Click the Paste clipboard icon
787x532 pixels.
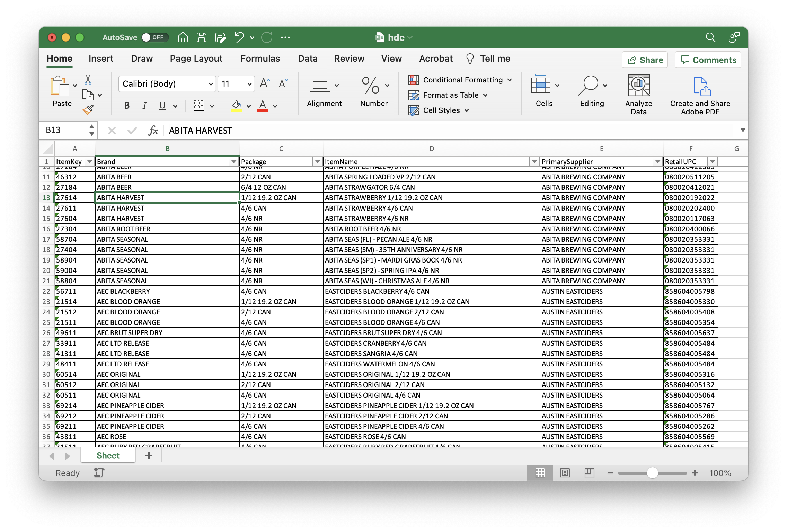59,86
